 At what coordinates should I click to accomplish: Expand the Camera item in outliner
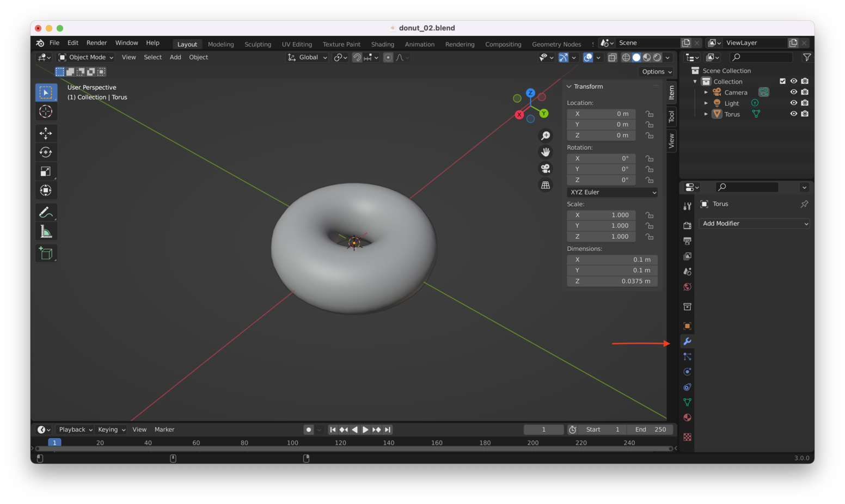pyautogui.click(x=706, y=93)
